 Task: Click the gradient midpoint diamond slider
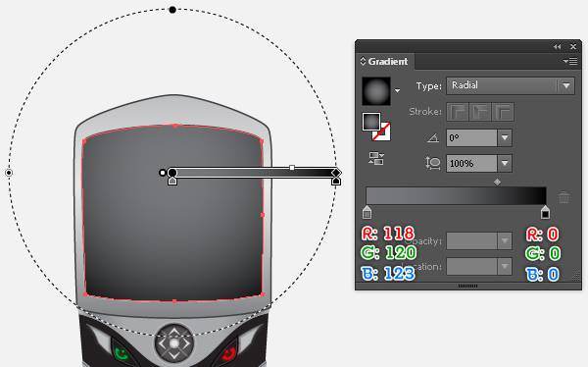pyautogui.click(x=497, y=183)
